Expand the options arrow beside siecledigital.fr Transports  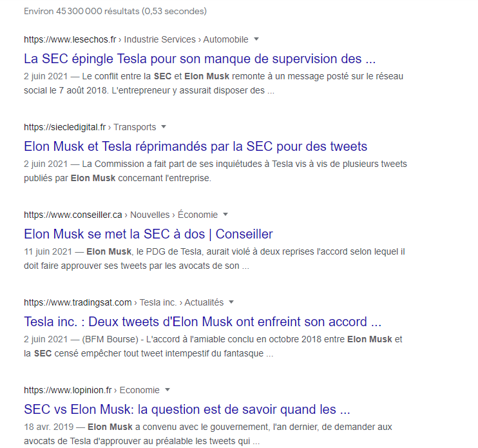click(x=164, y=127)
